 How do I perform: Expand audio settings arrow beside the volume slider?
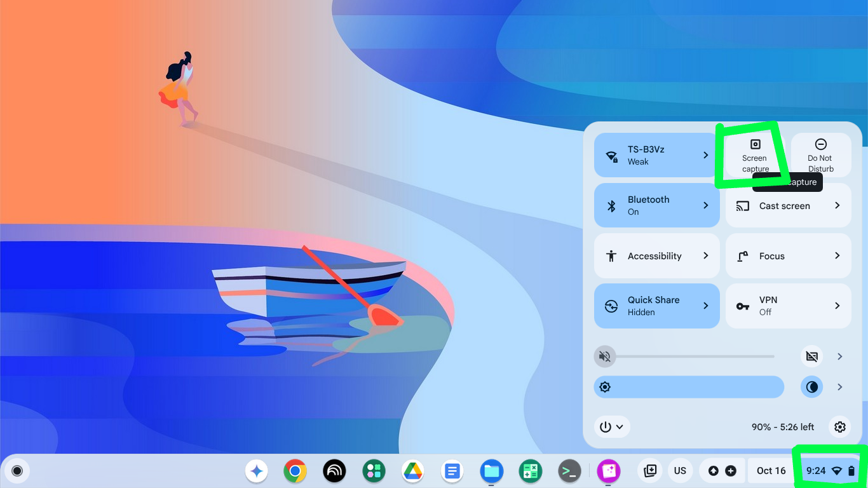tap(840, 356)
